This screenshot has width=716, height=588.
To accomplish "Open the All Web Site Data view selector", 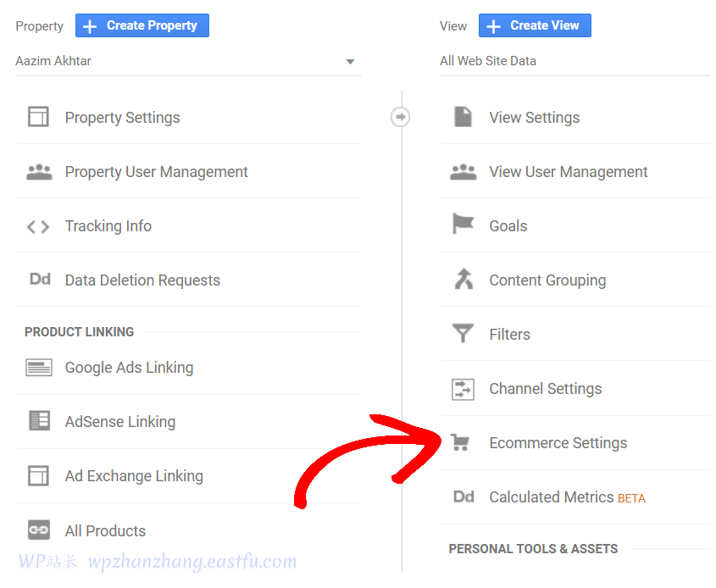I will point(574,61).
